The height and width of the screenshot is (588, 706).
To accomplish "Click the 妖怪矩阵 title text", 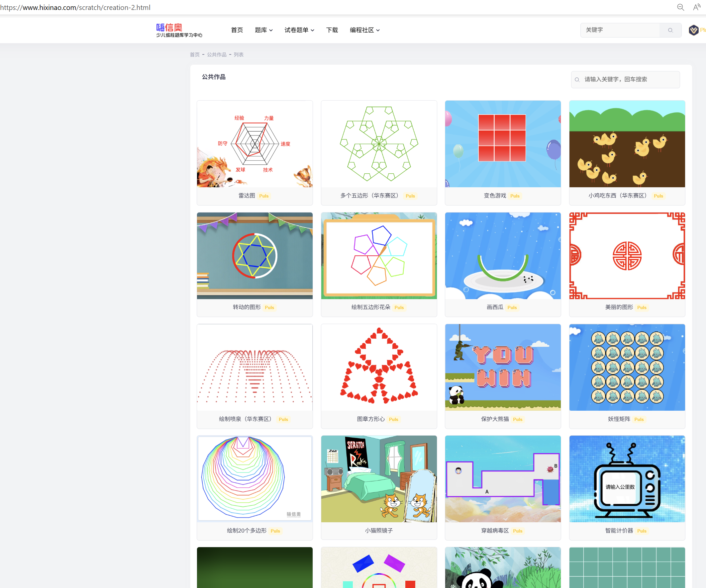I will 619,419.
